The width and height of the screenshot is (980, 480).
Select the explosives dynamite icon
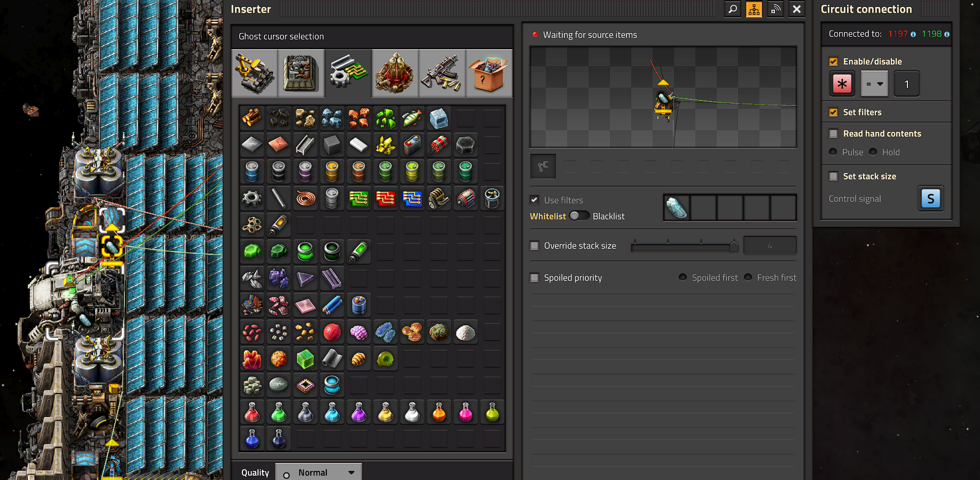point(439,145)
